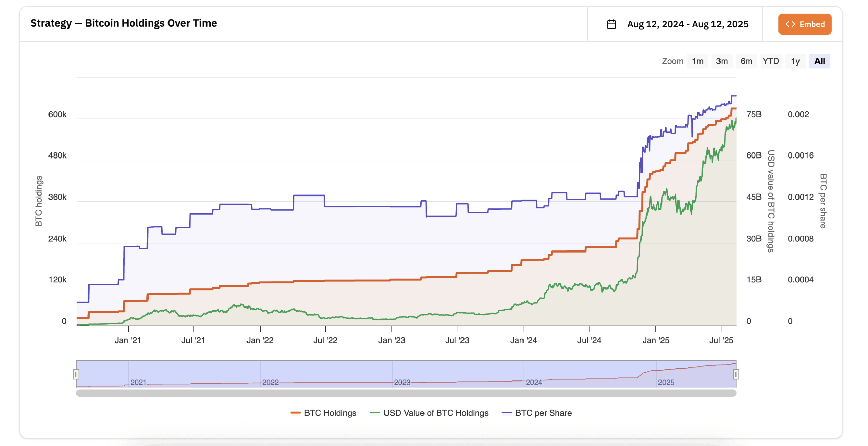The image size is (868, 446).
Task: Set zoom range to 1m
Action: coord(697,61)
